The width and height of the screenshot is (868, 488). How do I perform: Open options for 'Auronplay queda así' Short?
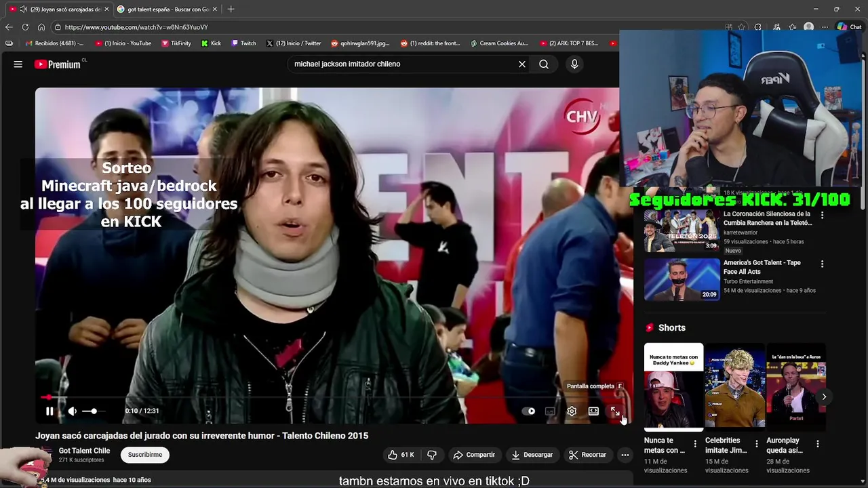(x=818, y=444)
